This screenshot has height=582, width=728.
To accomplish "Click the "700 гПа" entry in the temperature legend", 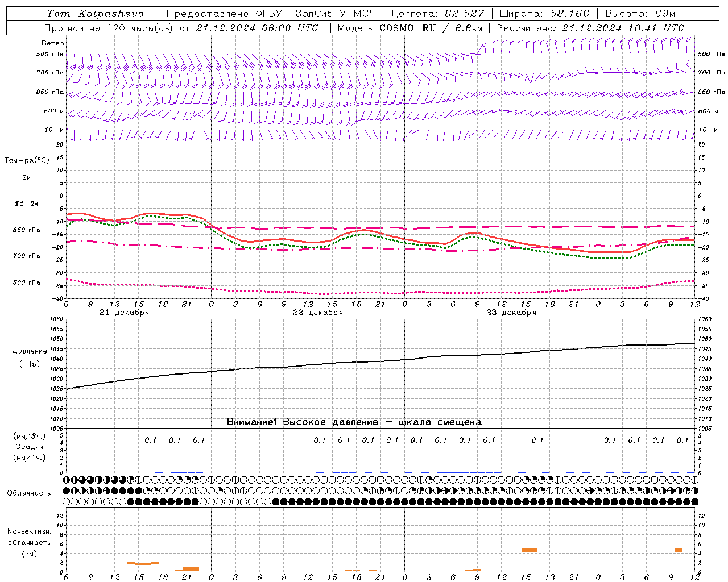I will pos(27,256).
